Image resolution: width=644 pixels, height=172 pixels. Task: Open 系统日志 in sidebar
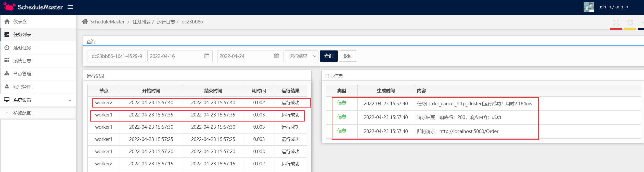[38, 61]
